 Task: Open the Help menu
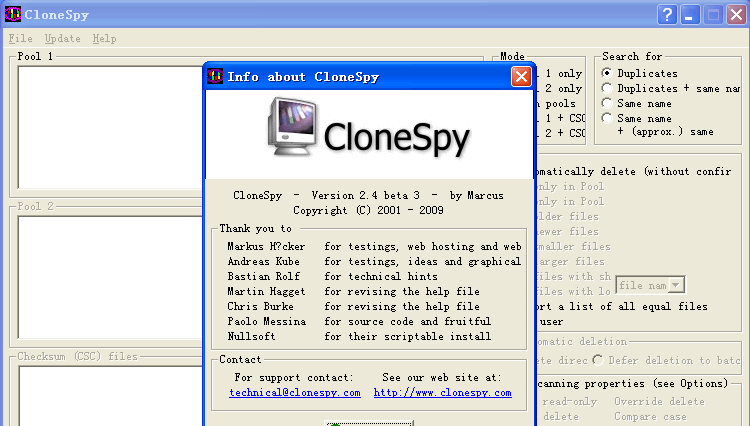coord(104,38)
